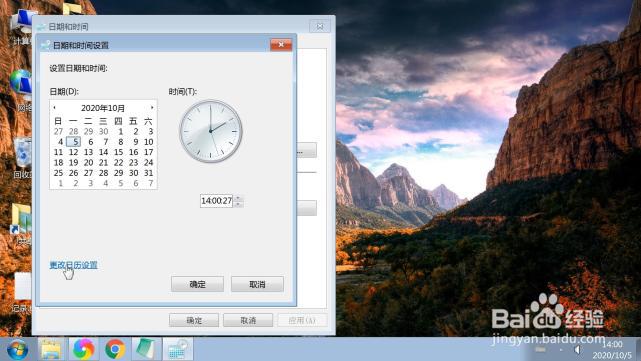
Task: Select October 8 in the calendar
Action: [x=120, y=142]
